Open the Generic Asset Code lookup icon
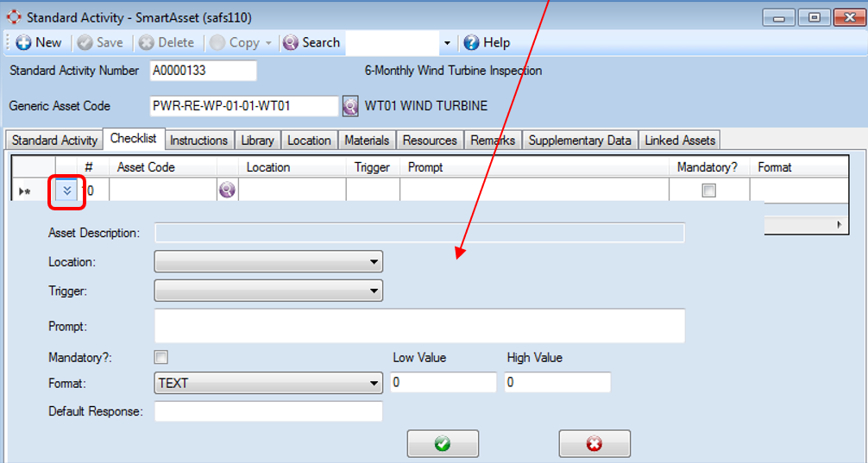This screenshot has width=868, height=463. point(349,106)
